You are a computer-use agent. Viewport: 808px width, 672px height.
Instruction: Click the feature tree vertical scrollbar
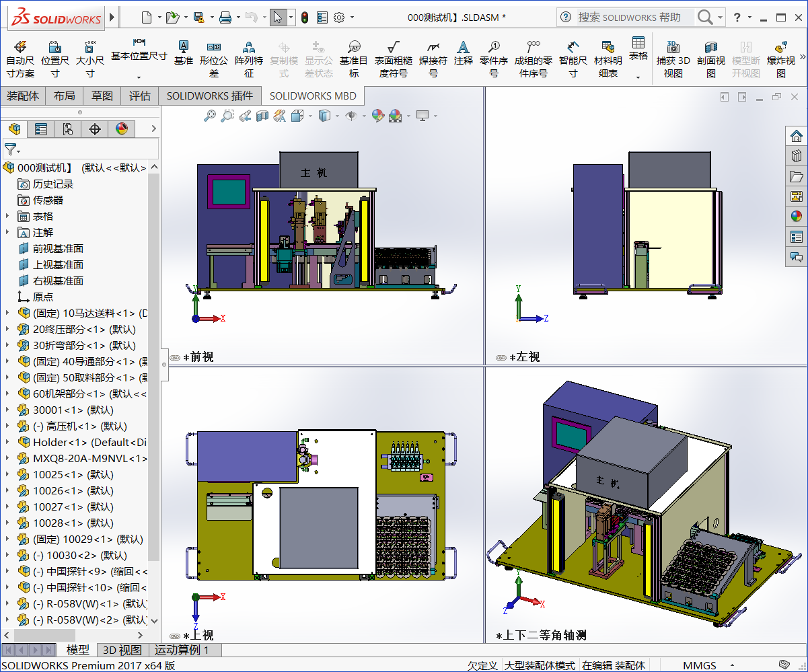(x=154, y=367)
